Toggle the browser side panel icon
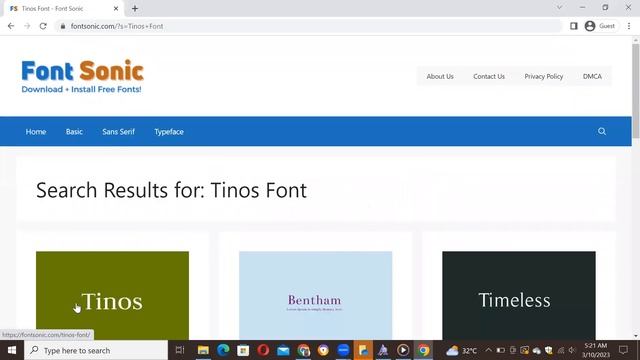640x360 pixels. coord(573,26)
